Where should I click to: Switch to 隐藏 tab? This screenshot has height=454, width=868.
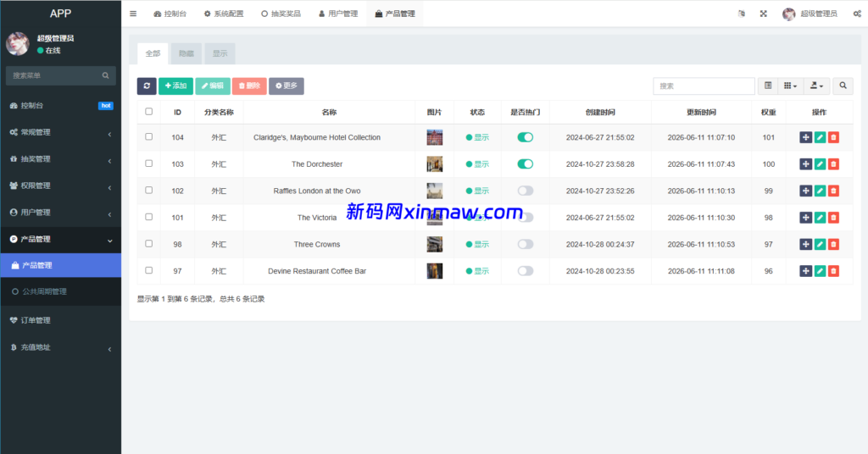186,53
